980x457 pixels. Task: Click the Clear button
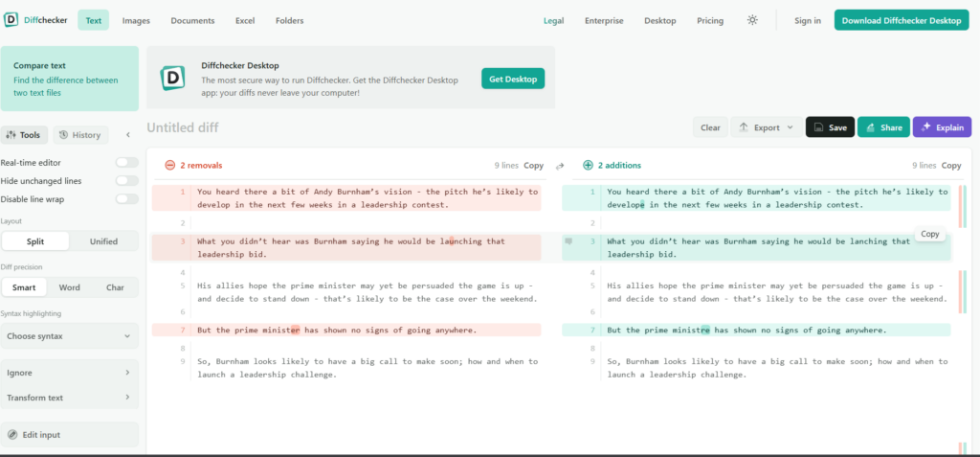point(710,127)
